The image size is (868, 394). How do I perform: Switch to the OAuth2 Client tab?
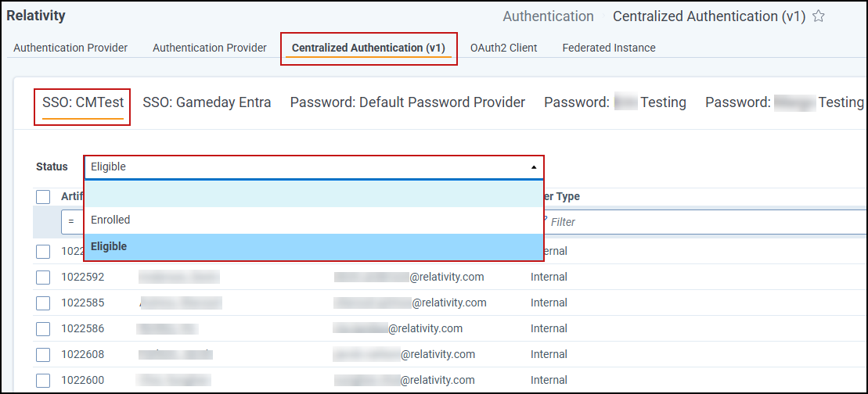(504, 48)
